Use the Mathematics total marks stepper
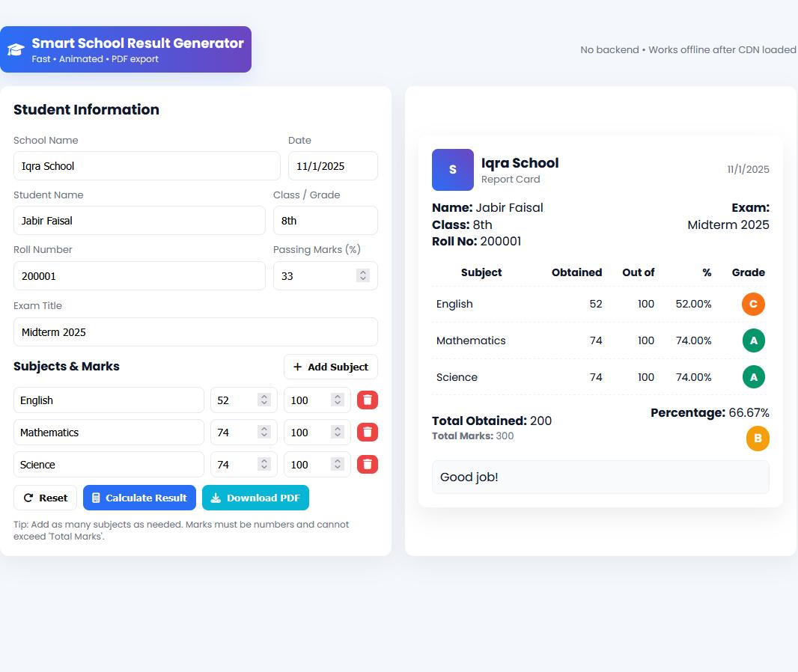The image size is (798, 672). coord(337,433)
